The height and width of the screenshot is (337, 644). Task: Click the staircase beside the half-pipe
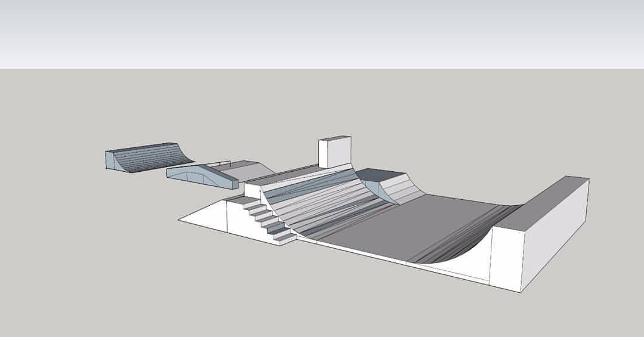tap(263, 220)
